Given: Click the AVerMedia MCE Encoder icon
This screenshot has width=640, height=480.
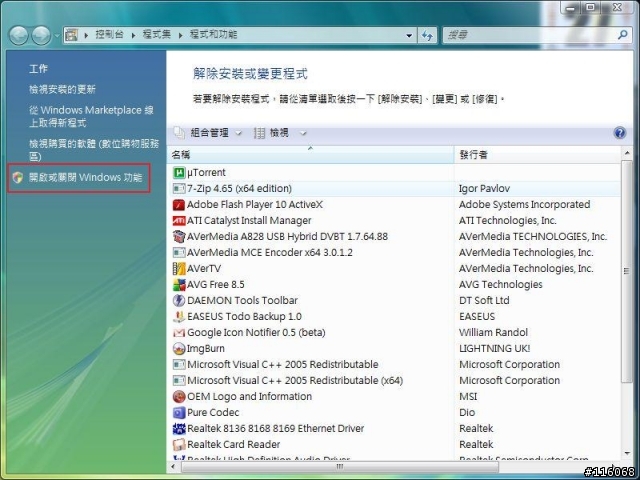Looking at the screenshot, I should (x=179, y=253).
